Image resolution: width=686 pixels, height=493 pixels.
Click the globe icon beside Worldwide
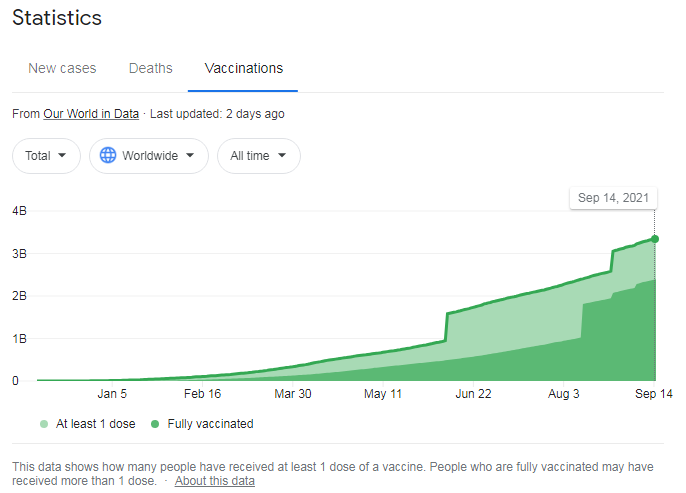[108, 156]
